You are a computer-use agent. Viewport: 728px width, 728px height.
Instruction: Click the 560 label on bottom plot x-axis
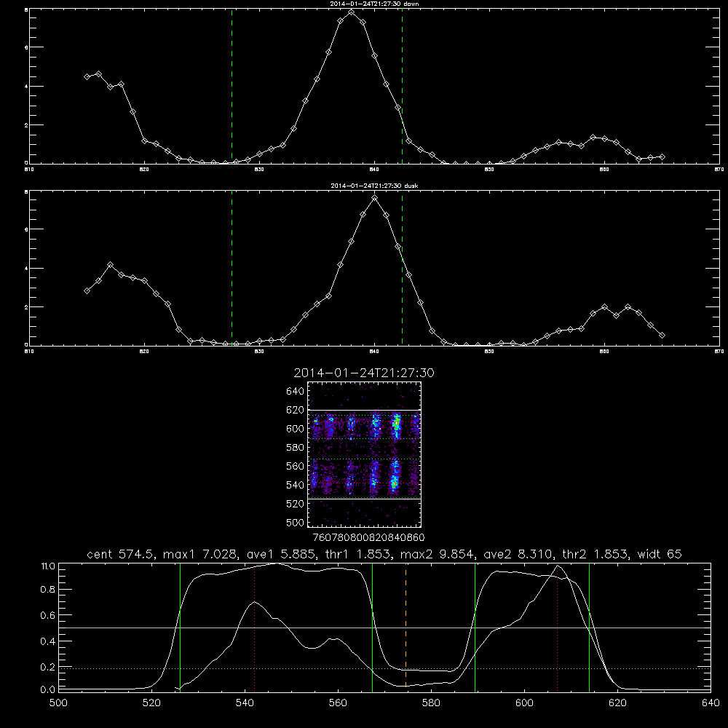[x=338, y=703]
